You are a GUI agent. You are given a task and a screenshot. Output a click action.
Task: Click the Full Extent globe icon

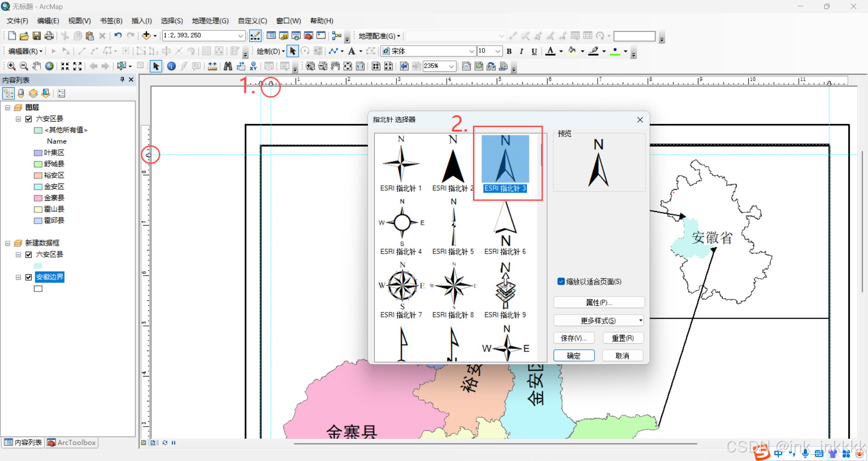click(49, 66)
